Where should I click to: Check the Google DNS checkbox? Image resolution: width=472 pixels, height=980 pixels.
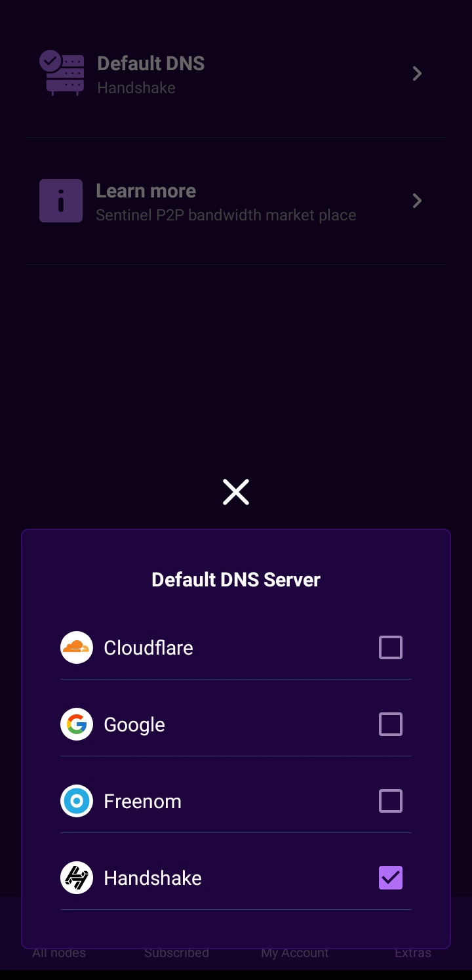click(391, 724)
